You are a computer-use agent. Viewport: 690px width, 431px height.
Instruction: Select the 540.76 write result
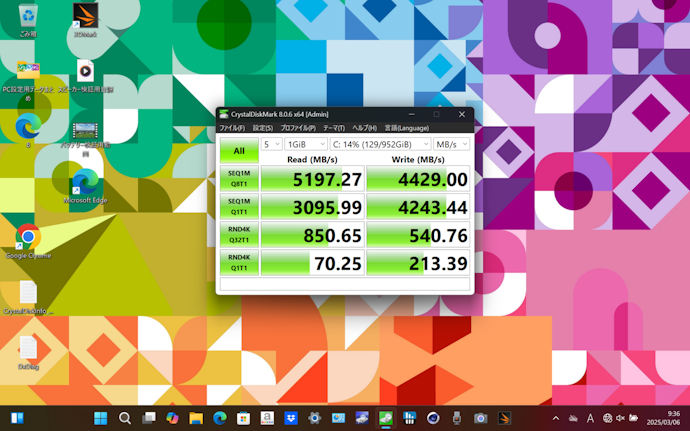point(418,235)
